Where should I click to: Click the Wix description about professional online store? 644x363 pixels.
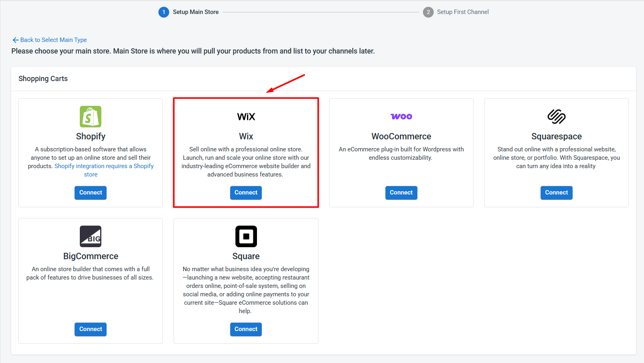click(x=246, y=162)
